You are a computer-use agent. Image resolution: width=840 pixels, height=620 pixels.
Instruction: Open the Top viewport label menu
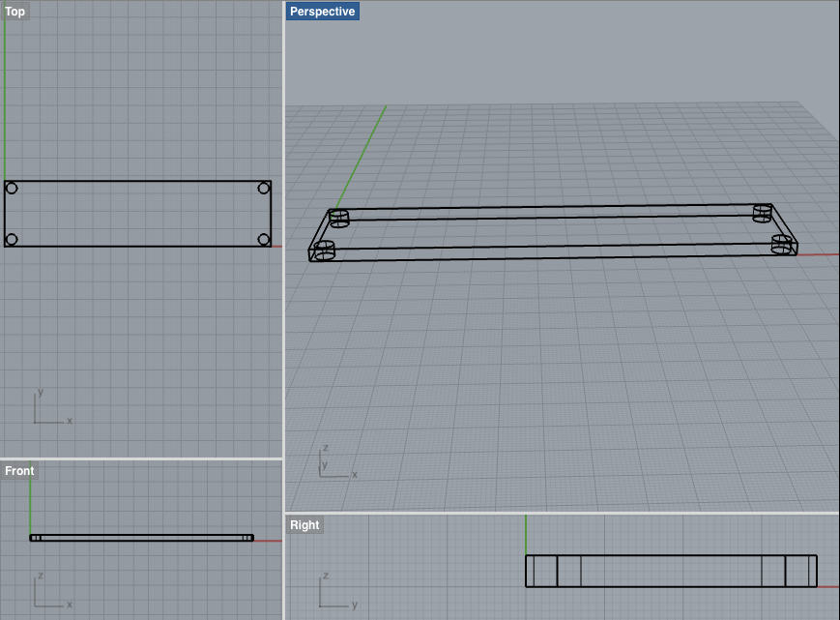(14, 12)
